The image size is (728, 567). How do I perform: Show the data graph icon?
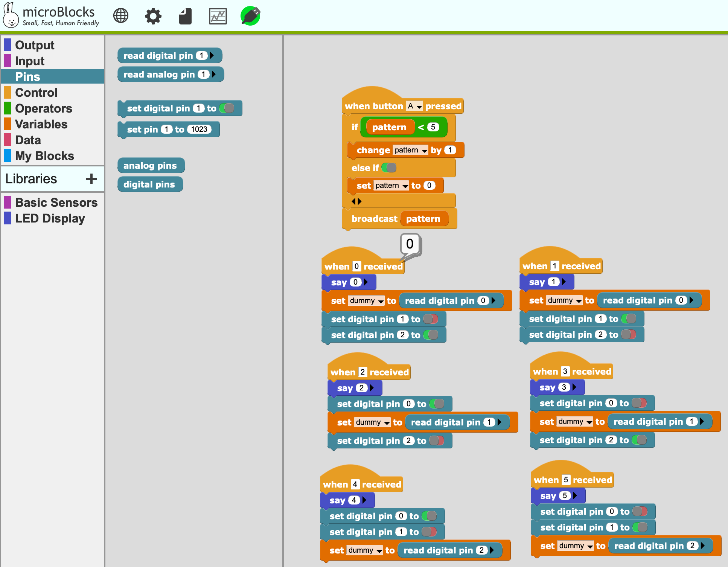pyautogui.click(x=218, y=16)
